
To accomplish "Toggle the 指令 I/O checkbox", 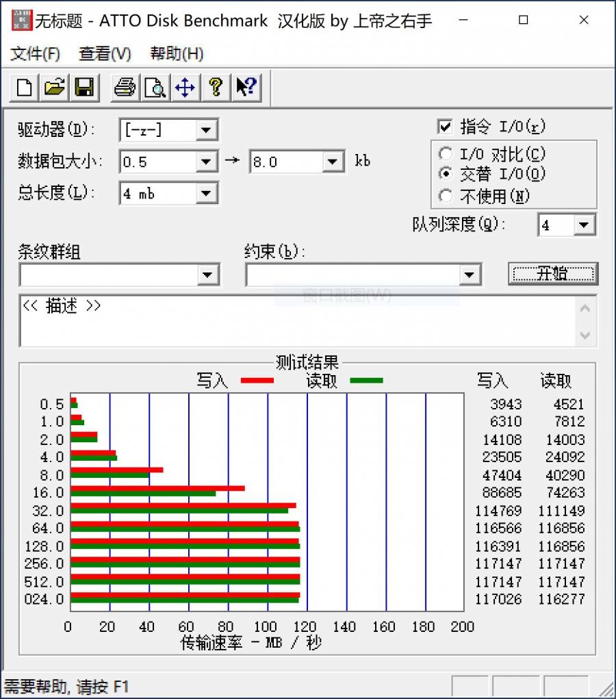I will (x=445, y=127).
